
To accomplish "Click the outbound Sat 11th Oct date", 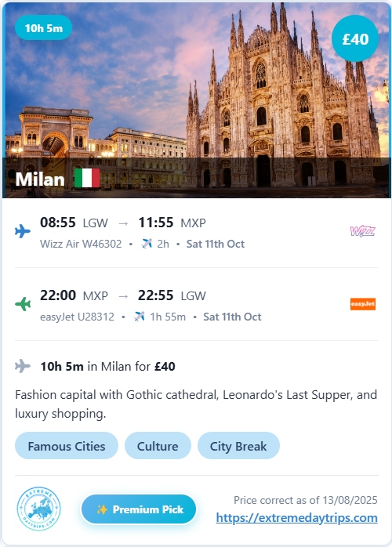I will pyautogui.click(x=216, y=244).
